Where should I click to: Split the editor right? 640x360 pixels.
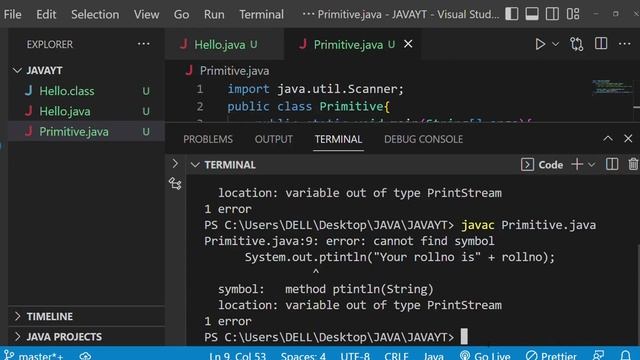click(x=601, y=44)
